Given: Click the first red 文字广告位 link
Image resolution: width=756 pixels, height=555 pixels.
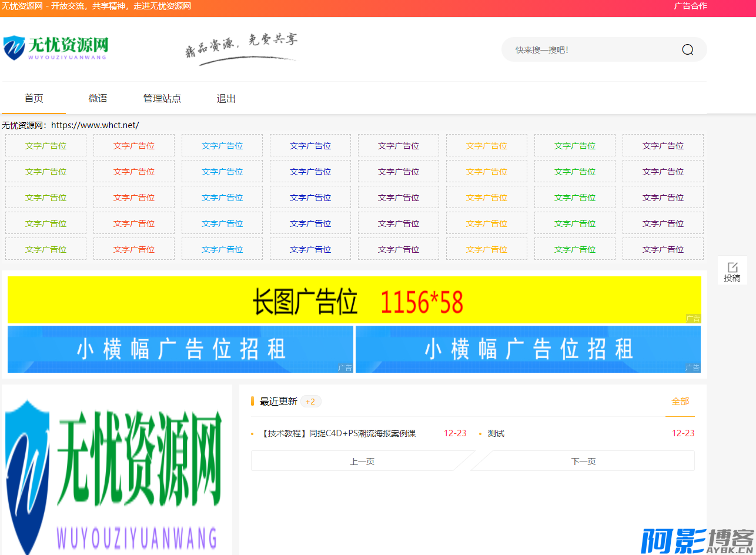Looking at the screenshot, I should (x=134, y=146).
